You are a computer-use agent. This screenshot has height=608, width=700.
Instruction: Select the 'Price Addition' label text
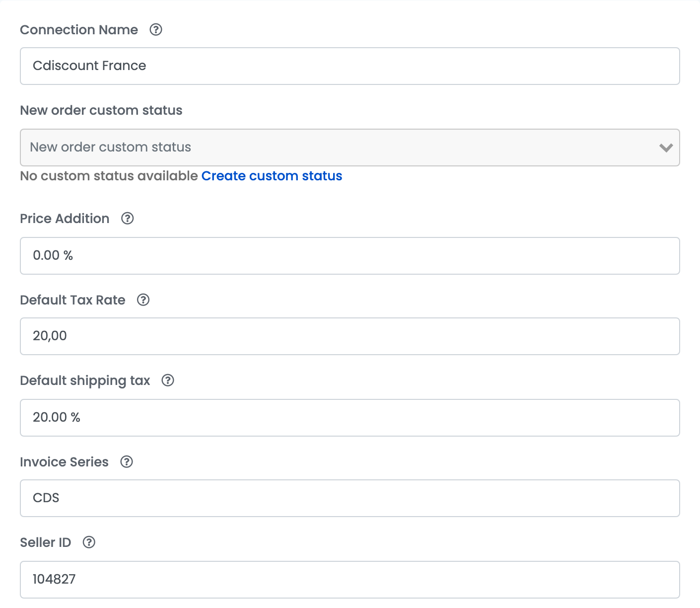point(65,219)
